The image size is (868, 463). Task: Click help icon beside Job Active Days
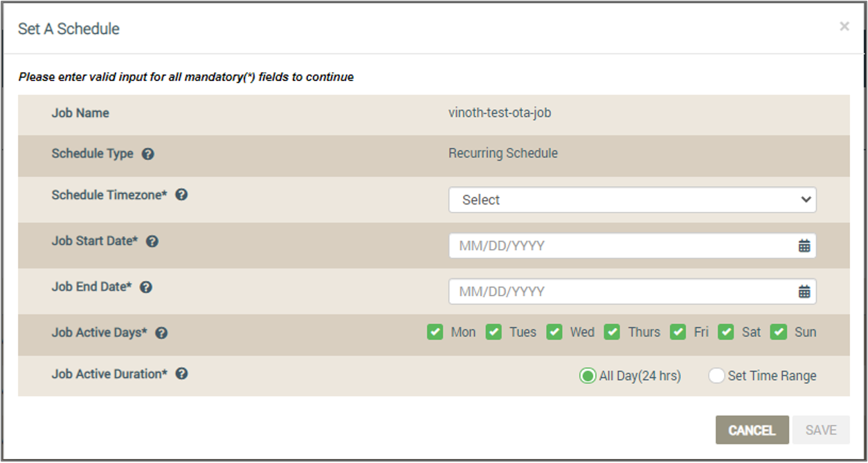click(161, 333)
